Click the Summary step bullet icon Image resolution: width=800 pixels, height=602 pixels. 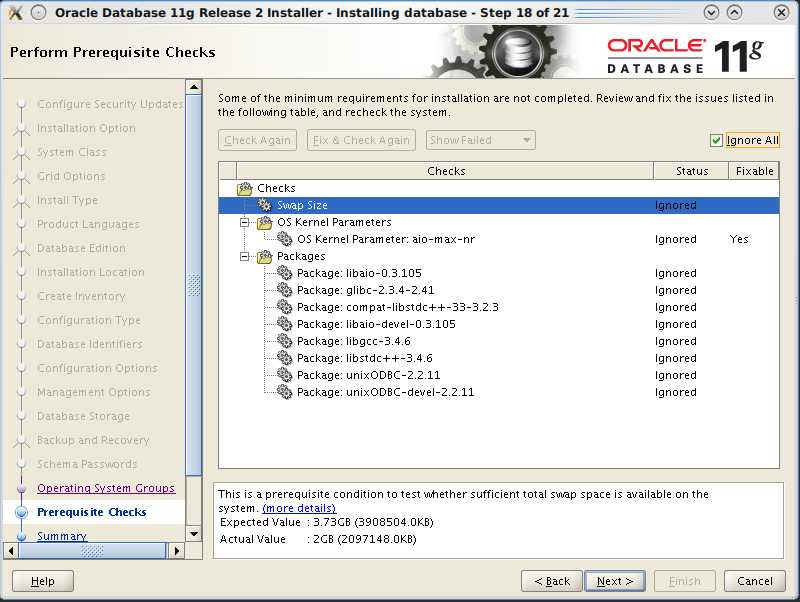point(21,536)
